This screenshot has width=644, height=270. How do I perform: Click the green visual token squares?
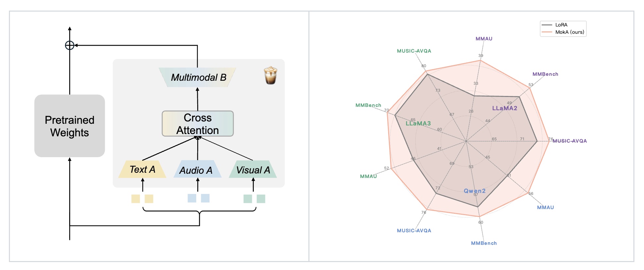click(x=254, y=199)
